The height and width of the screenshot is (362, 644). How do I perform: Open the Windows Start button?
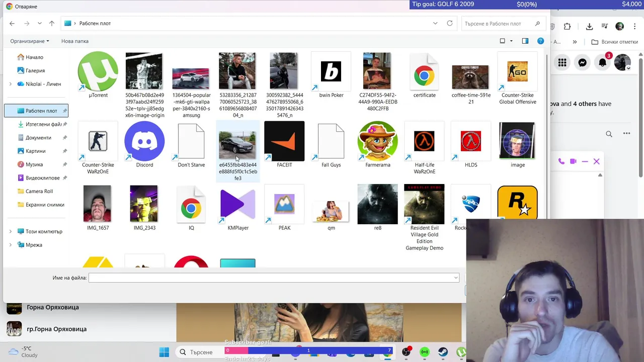click(x=164, y=352)
